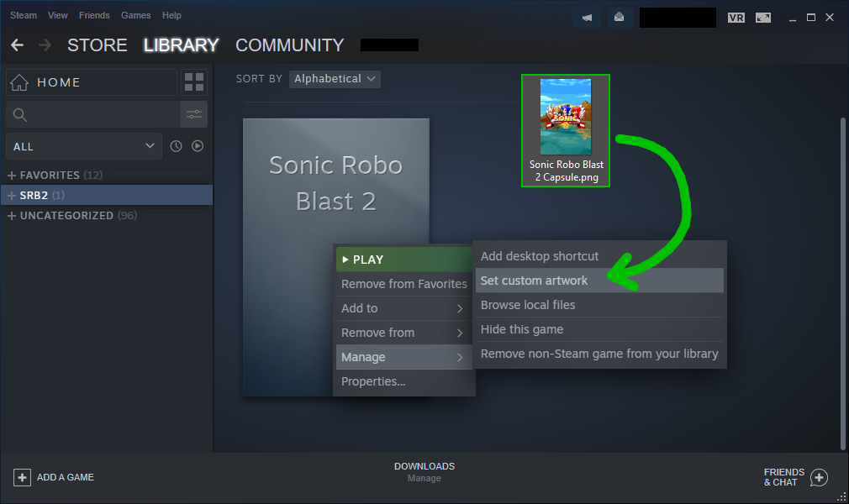
Task: Expand the FAVORITES category
Action: click(12, 176)
